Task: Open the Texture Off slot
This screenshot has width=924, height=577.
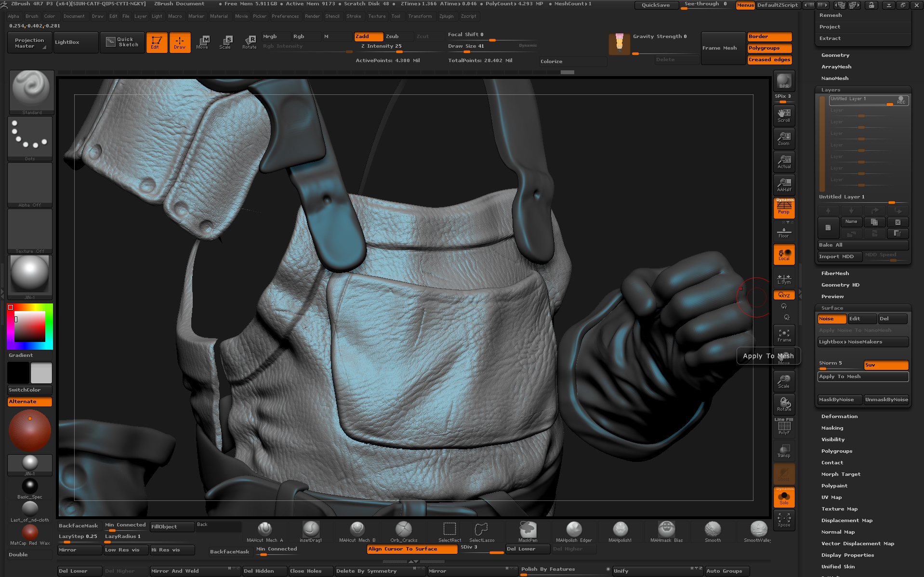Action: 30,231
